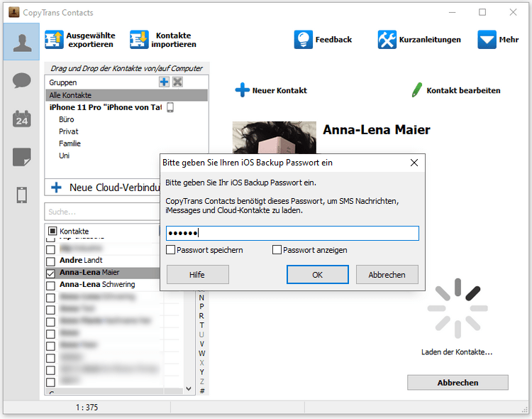Confirm password with OK button

point(318,275)
